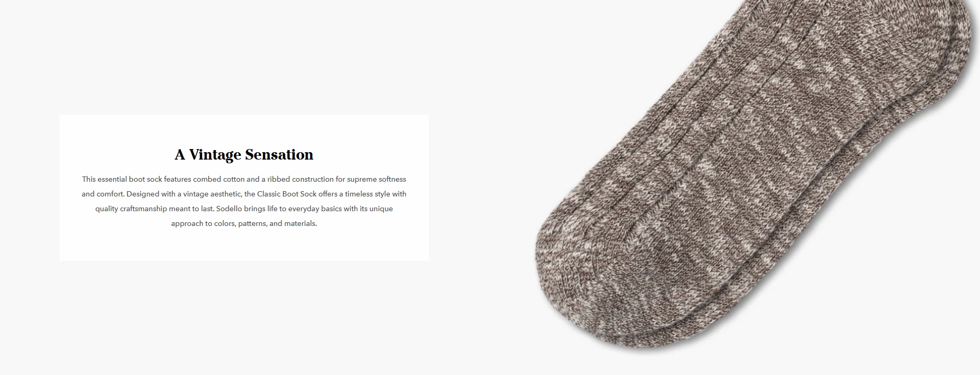Click the "ribbed construction" phrase

pyautogui.click(x=300, y=179)
